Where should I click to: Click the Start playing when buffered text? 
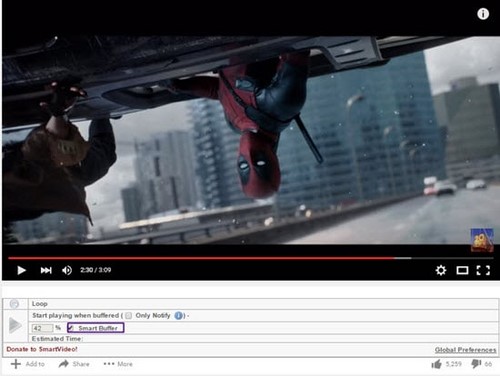(x=76, y=315)
